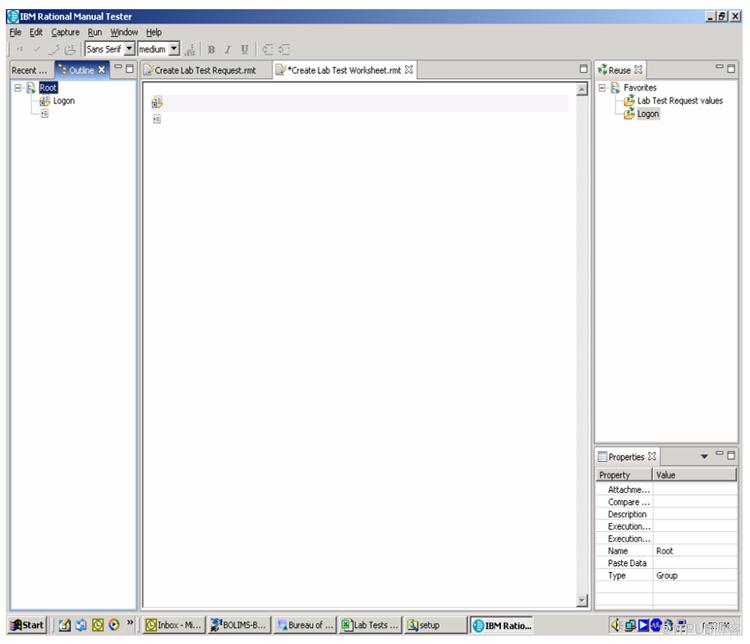This screenshot has height=644, width=750.
Task: Close the Reuse view tab
Action: click(638, 70)
